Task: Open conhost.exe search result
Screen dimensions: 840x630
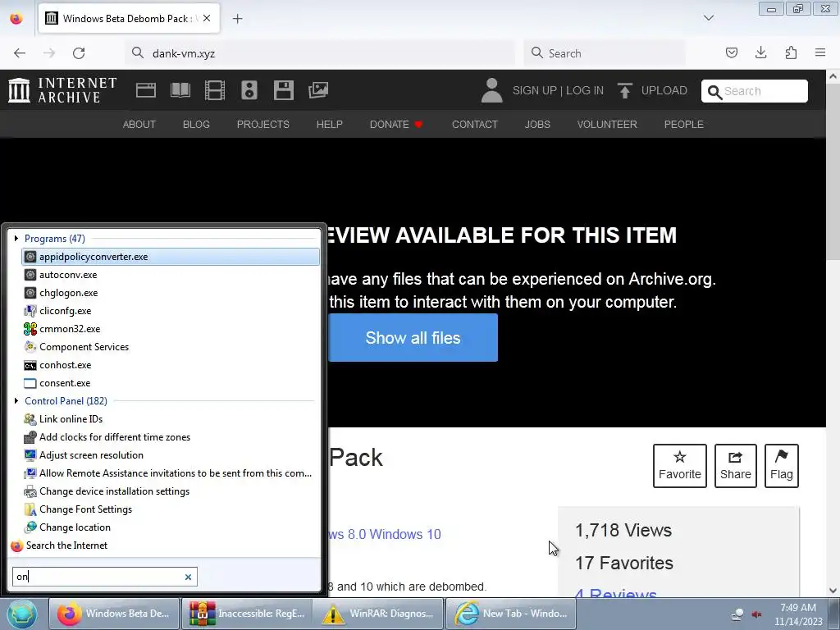Action: [x=171, y=365]
